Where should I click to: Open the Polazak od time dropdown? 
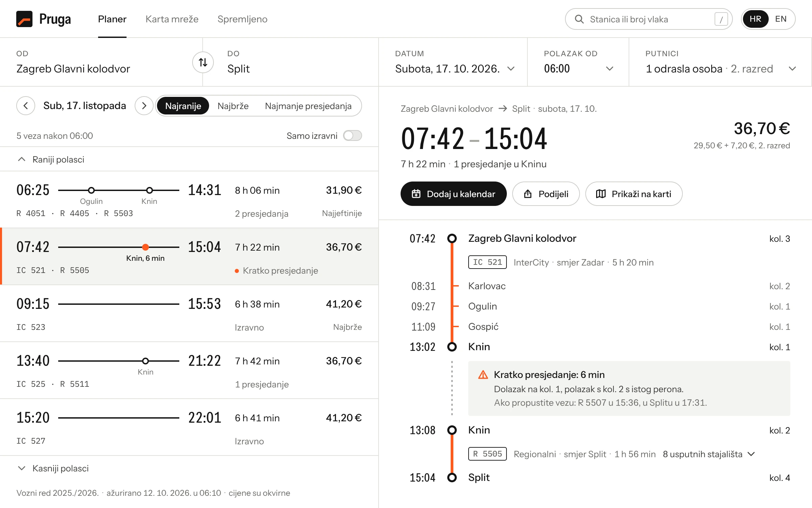coord(578,62)
